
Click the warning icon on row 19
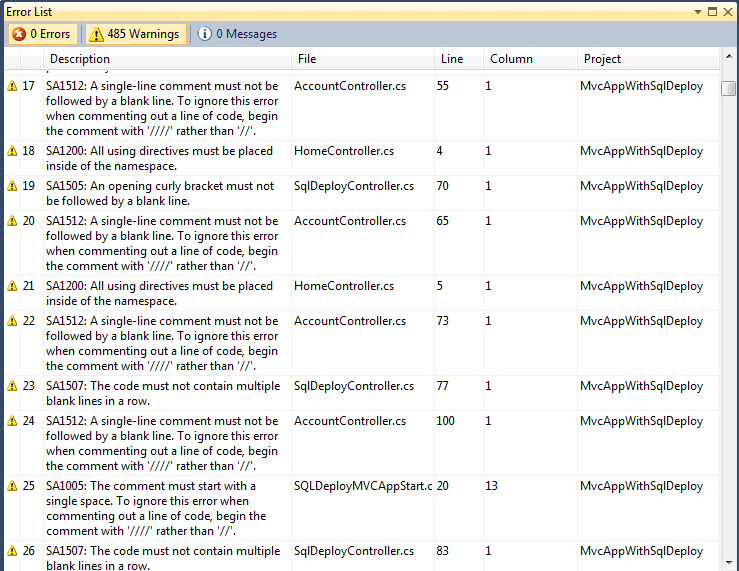tap(12, 186)
